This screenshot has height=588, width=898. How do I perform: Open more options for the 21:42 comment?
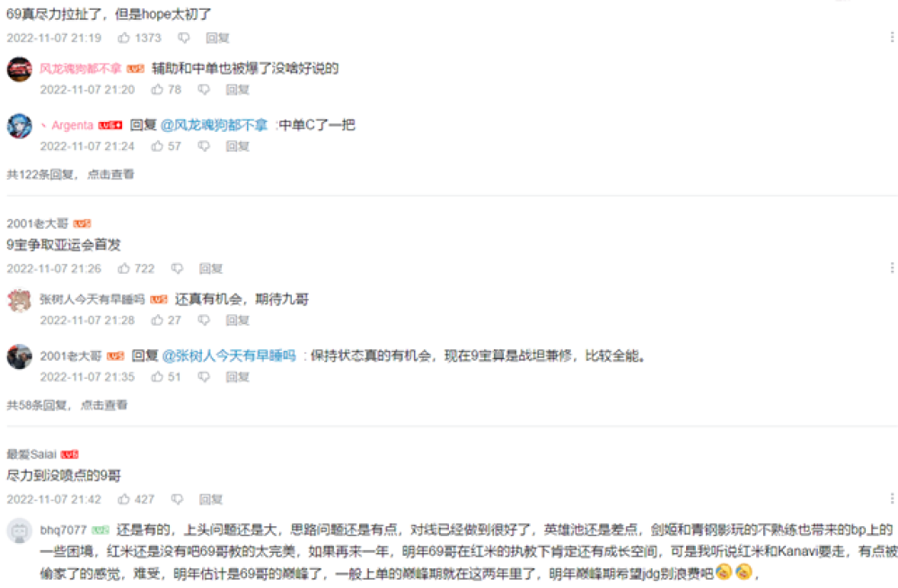(x=892, y=499)
